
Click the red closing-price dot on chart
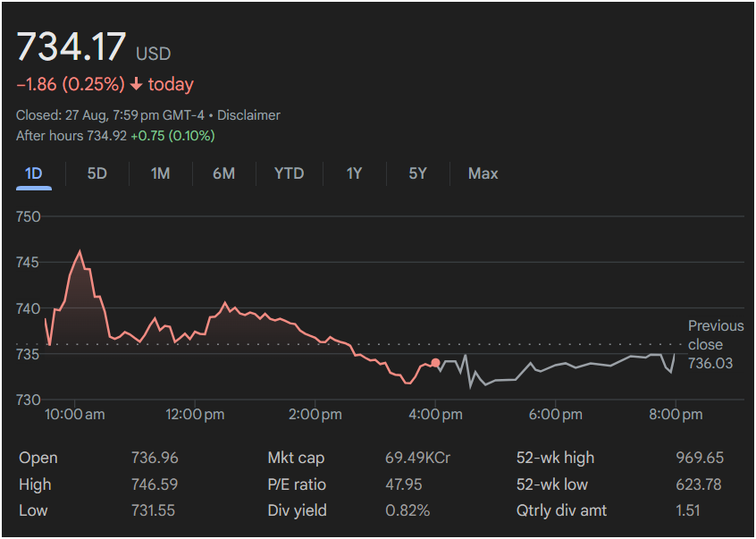[x=435, y=363]
